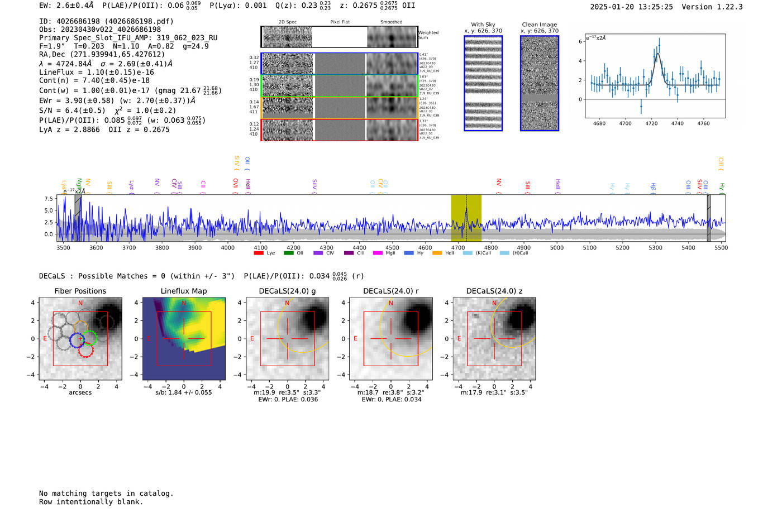Click the EWr = 3.90(±0.58) line
The image size is (782, 532).
(117, 100)
